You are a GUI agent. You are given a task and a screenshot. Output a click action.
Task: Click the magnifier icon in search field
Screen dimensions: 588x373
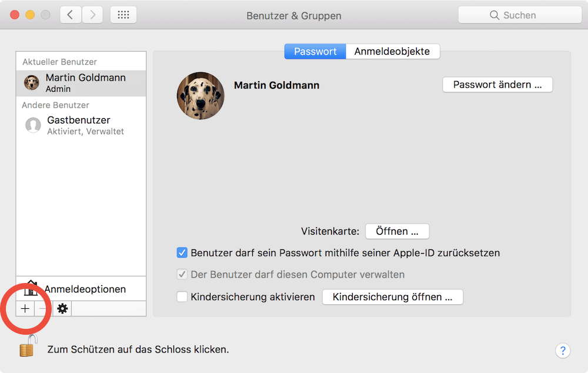[495, 15]
